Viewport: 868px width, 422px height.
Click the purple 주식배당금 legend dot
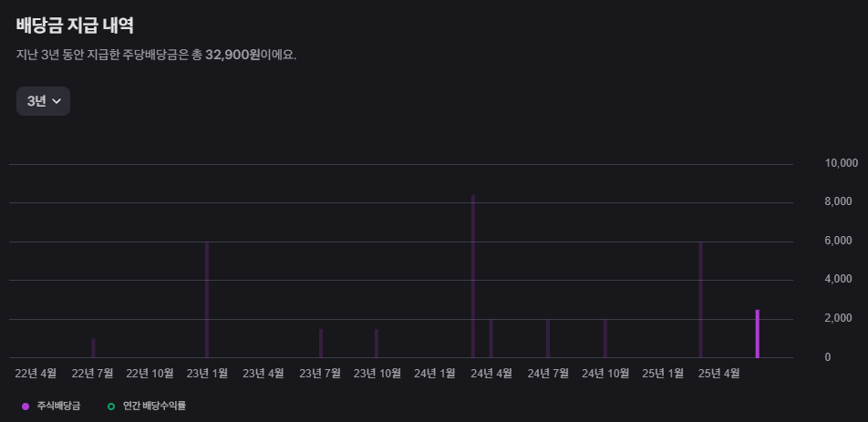click(26, 407)
